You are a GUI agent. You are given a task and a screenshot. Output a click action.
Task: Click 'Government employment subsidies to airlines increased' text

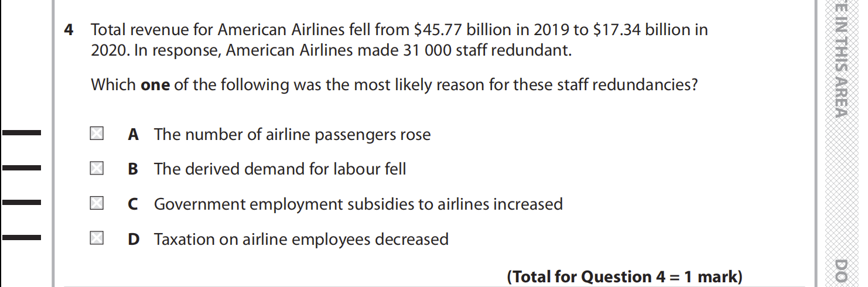tap(358, 204)
